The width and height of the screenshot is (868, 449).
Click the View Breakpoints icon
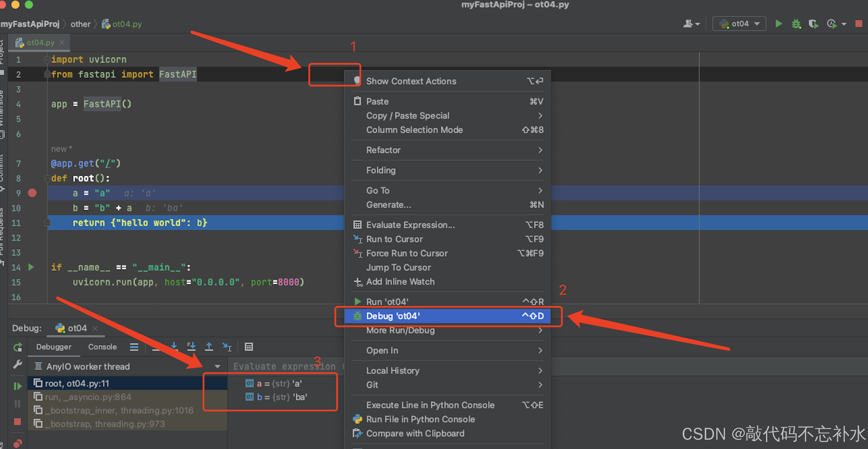(x=18, y=443)
